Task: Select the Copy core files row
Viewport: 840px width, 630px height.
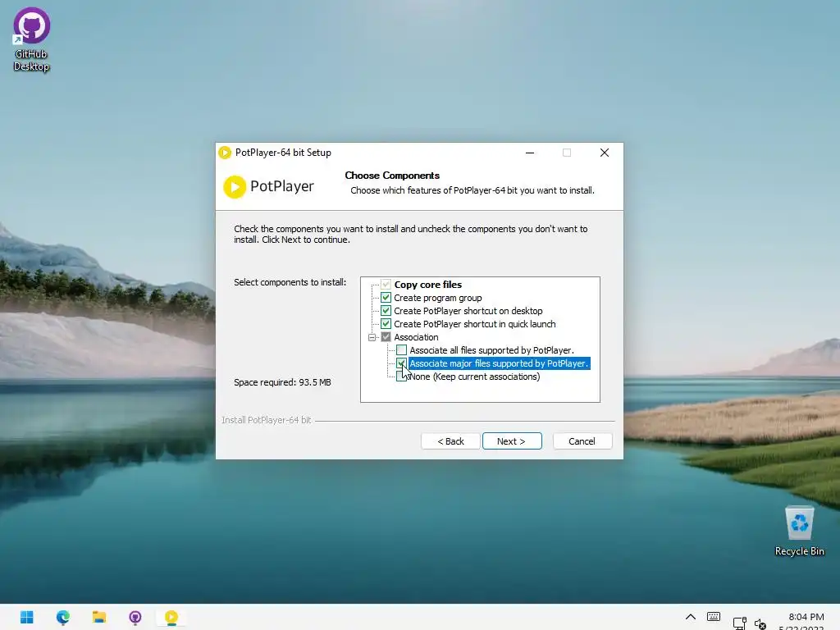Action: point(427,285)
